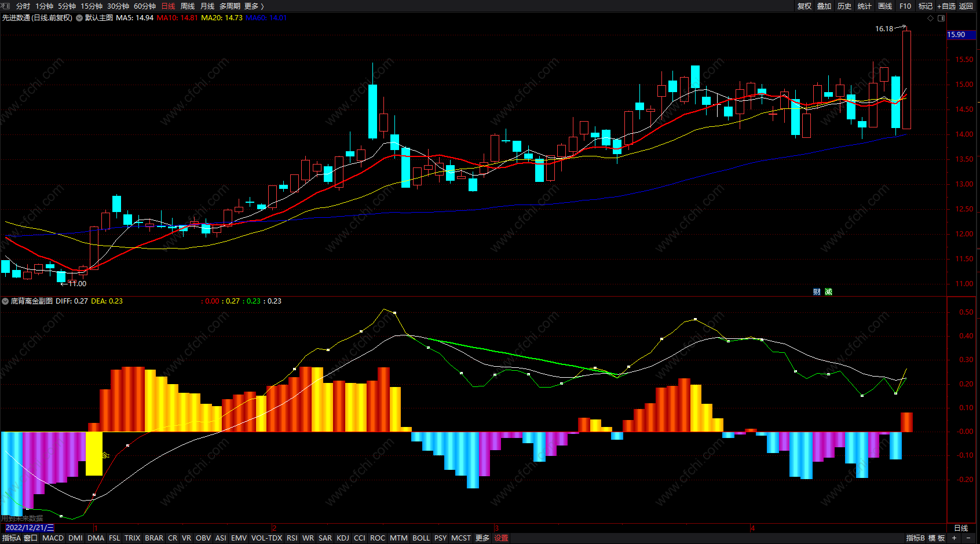980x544 pixels.
Task: Select the EMV indicator
Action: coord(239,538)
